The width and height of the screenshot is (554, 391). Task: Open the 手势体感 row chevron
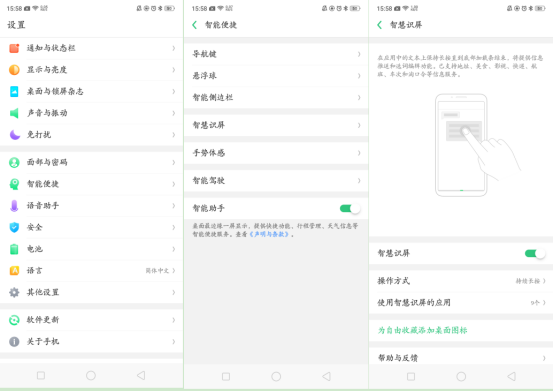tap(359, 153)
